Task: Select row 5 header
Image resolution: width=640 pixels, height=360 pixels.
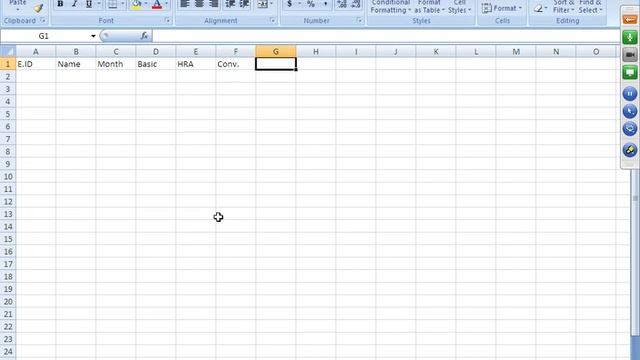Action: 8,114
